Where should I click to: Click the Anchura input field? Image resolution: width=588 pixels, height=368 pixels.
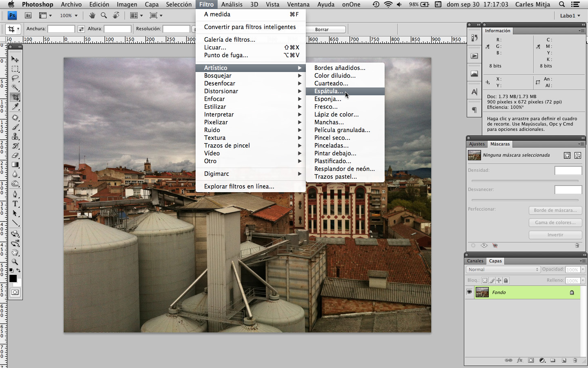click(x=61, y=29)
